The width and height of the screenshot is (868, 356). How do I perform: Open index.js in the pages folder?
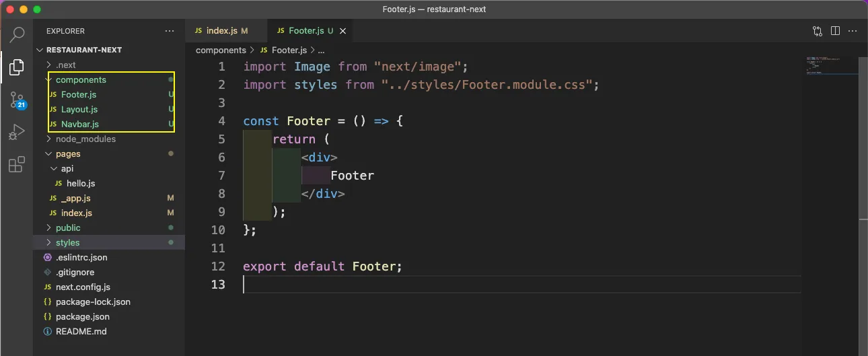coord(109,213)
